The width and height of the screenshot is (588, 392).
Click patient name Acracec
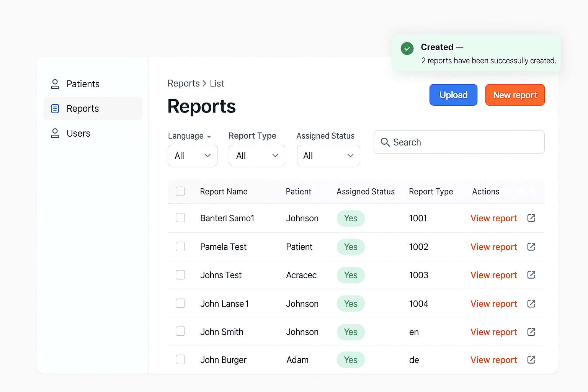(x=301, y=275)
